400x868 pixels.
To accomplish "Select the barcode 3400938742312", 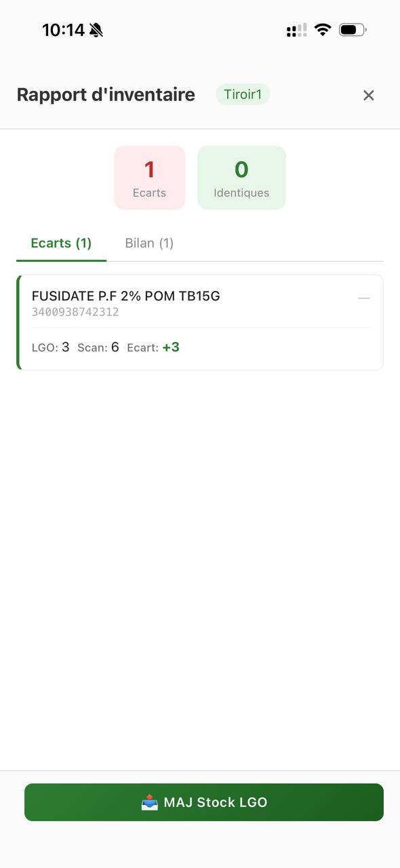I will (x=76, y=312).
